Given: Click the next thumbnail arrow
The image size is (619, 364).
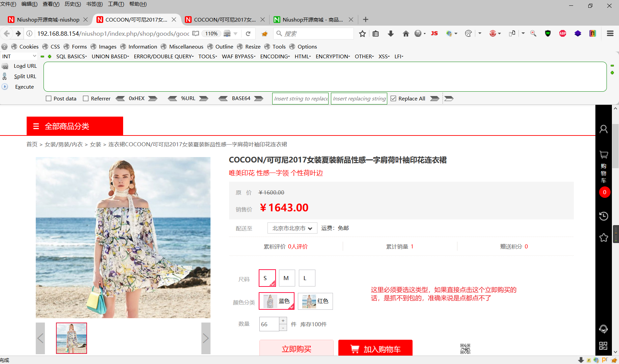Looking at the screenshot, I should pyautogui.click(x=206, y=338).
